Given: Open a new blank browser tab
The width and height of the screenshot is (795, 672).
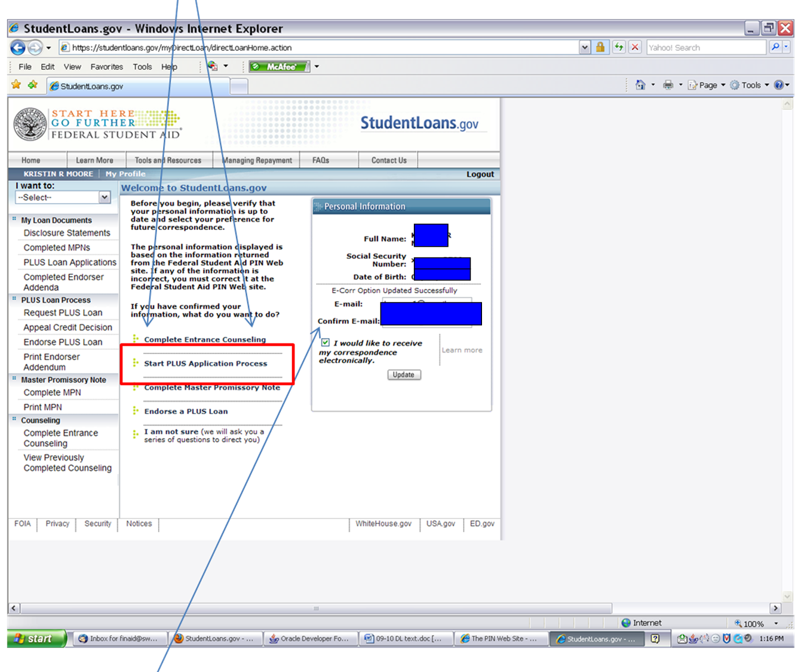Looking at the screenshot, I should 239,87.
